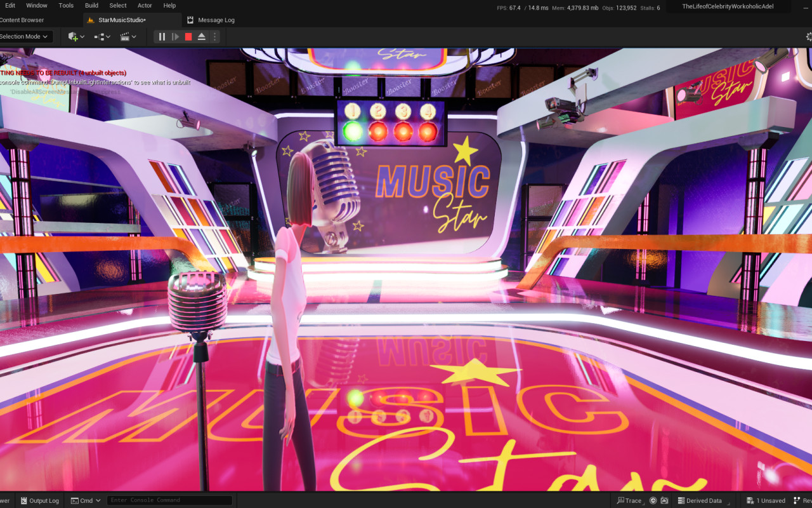Image resolution: width=812 pixels, height=508 pixels.
Task: Open the Tools menu
Action: 66,6
